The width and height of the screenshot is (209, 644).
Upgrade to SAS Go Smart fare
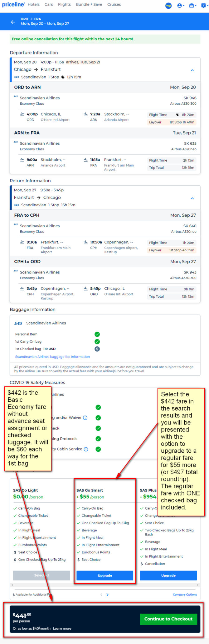(105, 576)
